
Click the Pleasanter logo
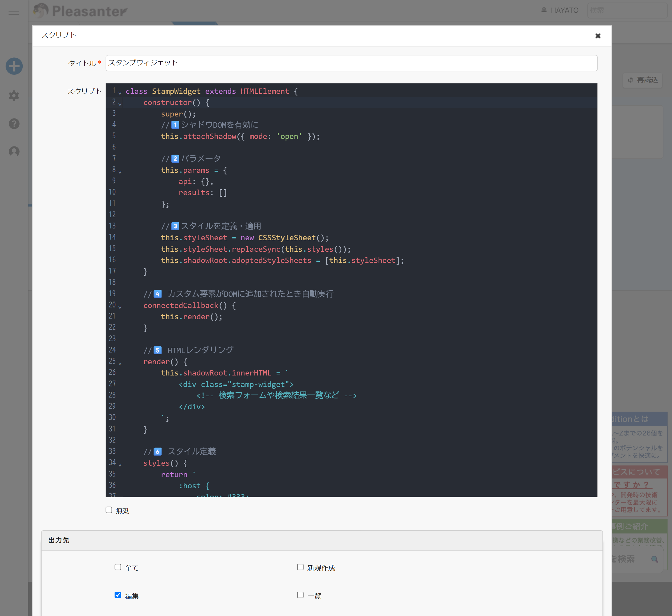(80, 11)
